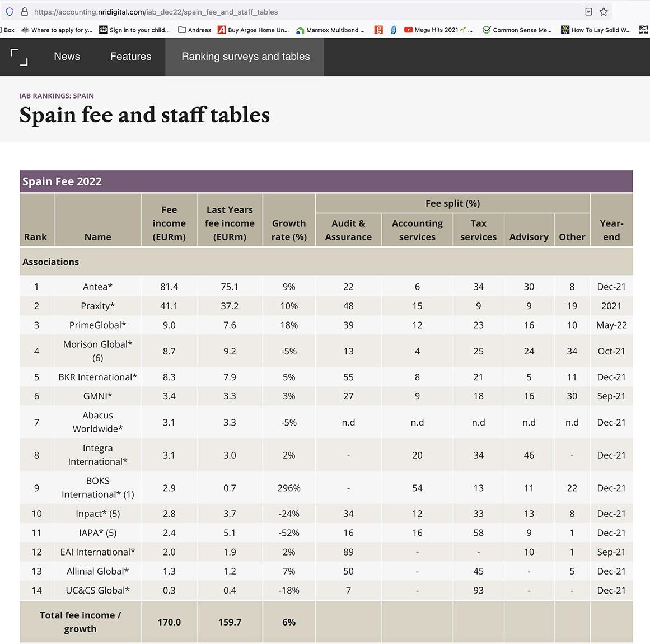Click 'IAB RANKINGS: SPAIN' breadcrumb label
Viewport: 650px width, 644px height.
tap(57, 96)
